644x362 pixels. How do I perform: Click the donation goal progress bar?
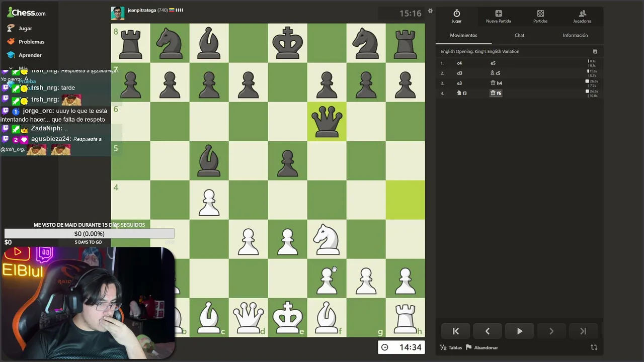click(90, 234)
